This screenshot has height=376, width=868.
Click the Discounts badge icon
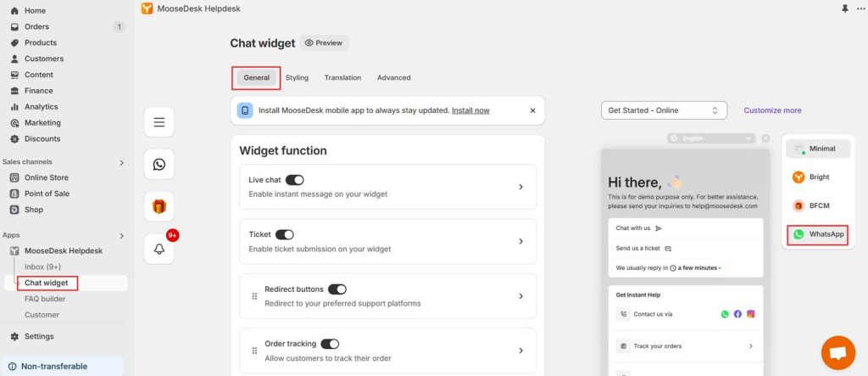pos(14,139)
